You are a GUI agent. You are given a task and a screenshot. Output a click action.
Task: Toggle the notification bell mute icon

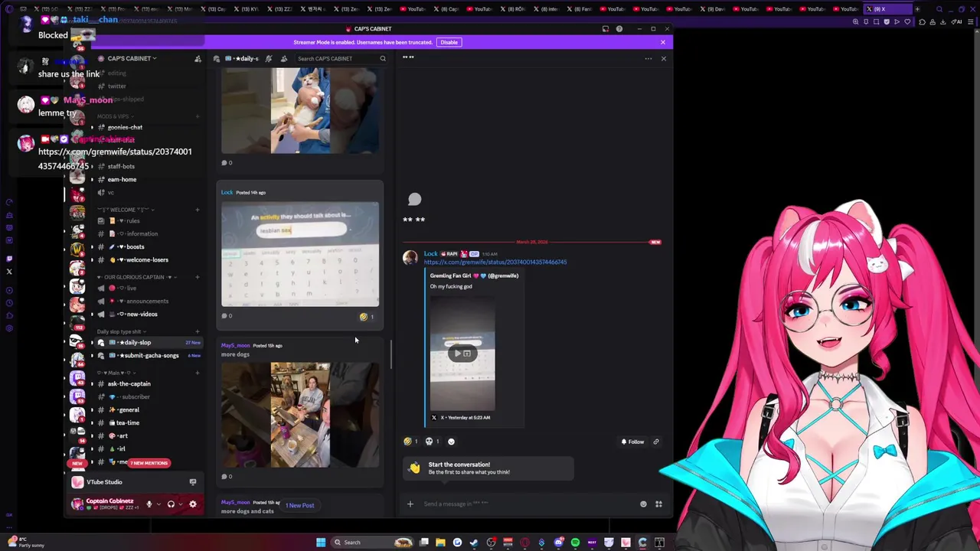(268, 58)
